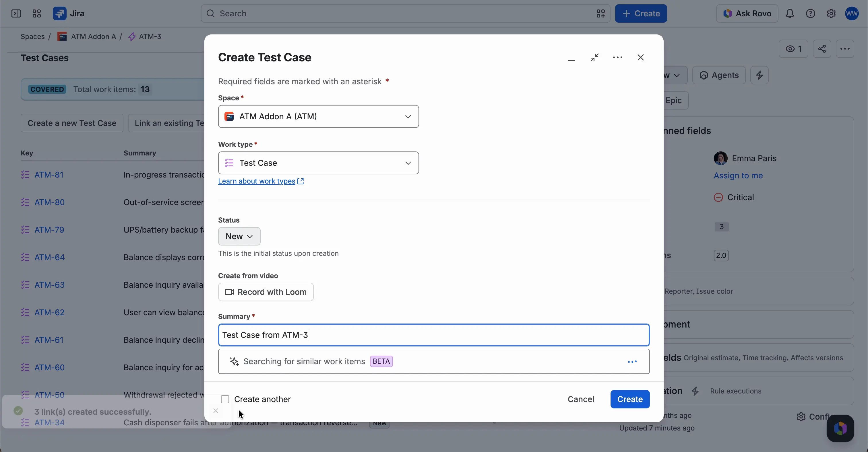The image size is (868, 452).
Task: Open the help question mark icon
Action: [810, 13]
